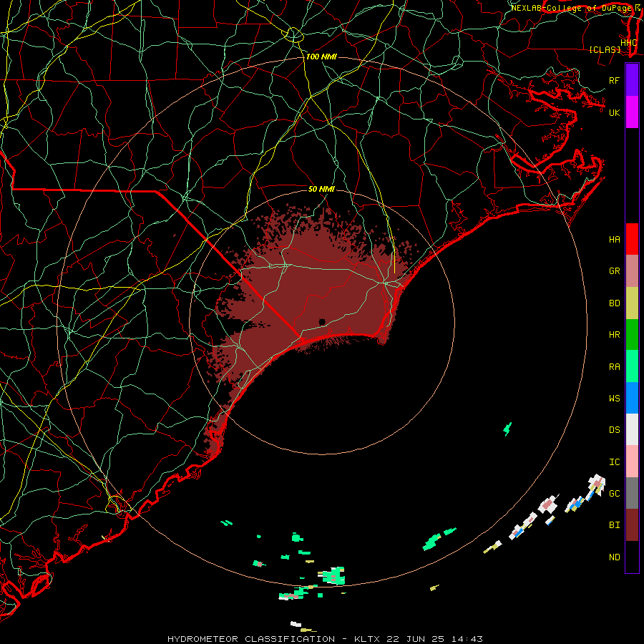Click the dark green HR legend swatch

[x=632, y=335]
